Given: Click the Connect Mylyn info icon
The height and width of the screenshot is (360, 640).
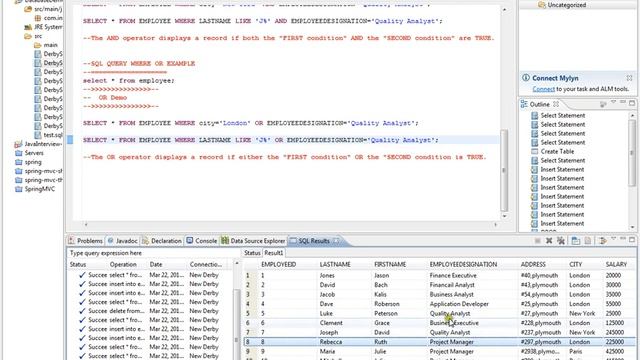Looking at the screenshot, I should click(x=526, y=78).
